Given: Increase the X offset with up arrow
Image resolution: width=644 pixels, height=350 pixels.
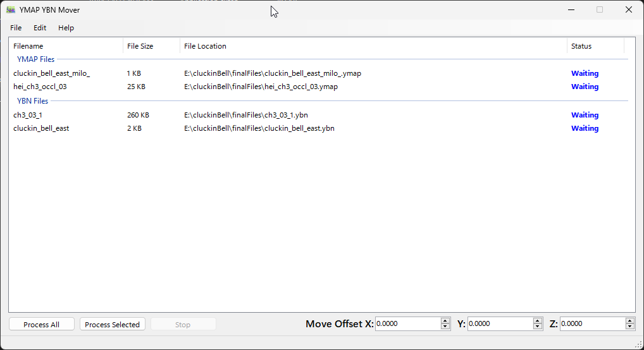Looking at the screenshot, I should click(445, 321).
